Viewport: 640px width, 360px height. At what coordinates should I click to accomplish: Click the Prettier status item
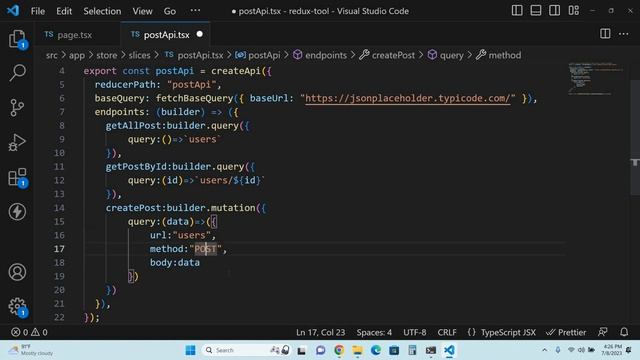(x=566, y=332)
